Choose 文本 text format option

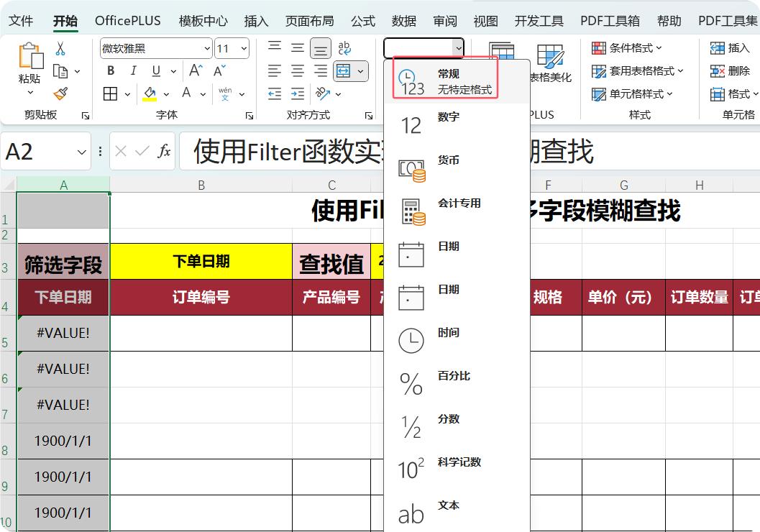click(x=456, y=513)
